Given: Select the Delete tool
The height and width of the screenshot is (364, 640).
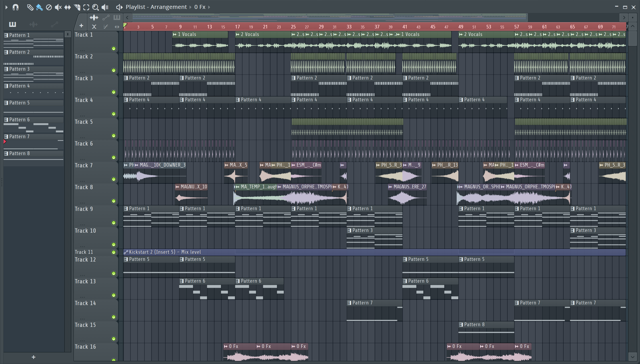Looking at the screenshot, I should coord(49,7).
